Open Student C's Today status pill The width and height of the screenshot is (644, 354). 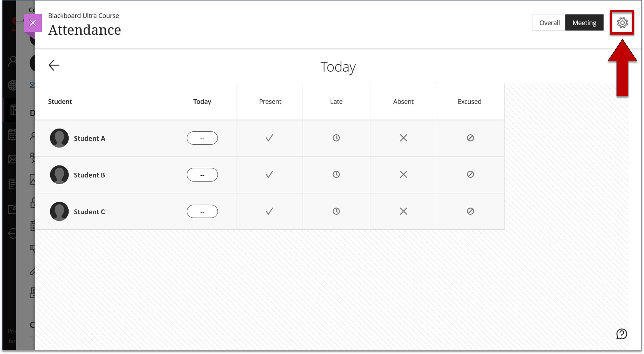pos(202,211)
